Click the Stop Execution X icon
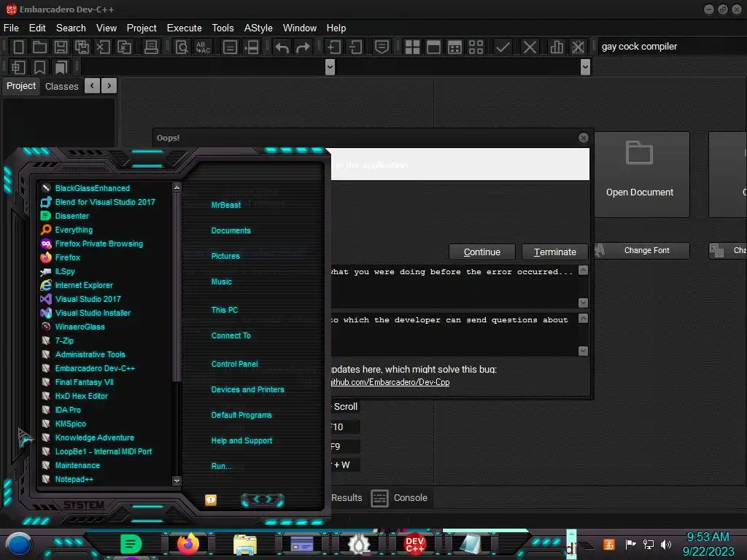The width and height of the screenshot is (747, 560). (530, 47)
